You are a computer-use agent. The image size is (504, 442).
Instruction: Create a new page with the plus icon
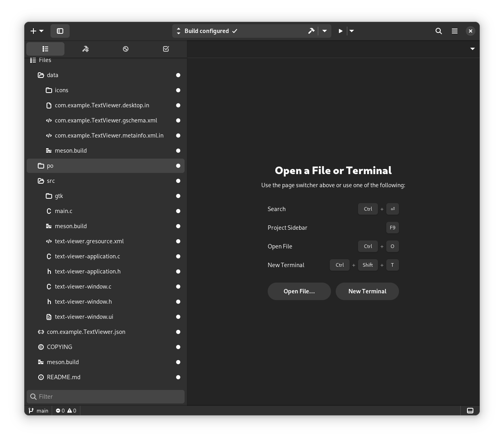pos(33,31)
